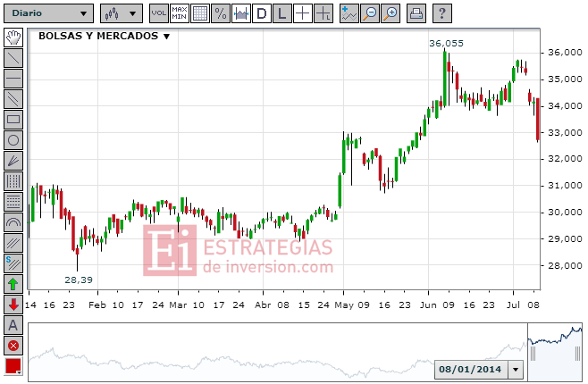The width and height of the screenshot is (588, 384).
Task: Click the 36,055 high price label
Action: coord(446,44)
